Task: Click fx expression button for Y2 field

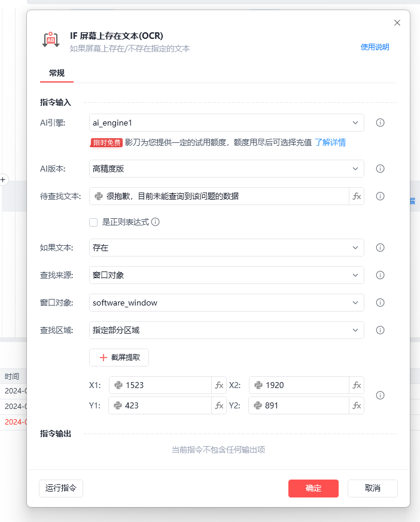Action: coord(357,405)
